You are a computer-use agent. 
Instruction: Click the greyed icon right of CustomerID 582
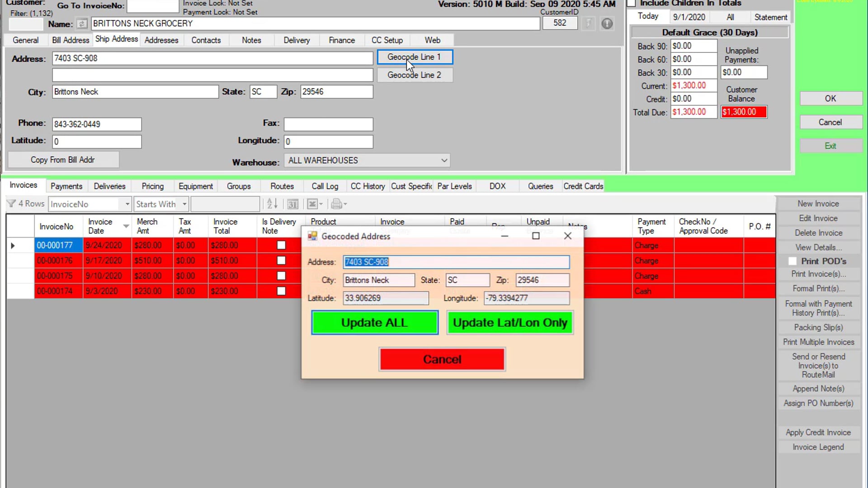[x=588, y=23]
